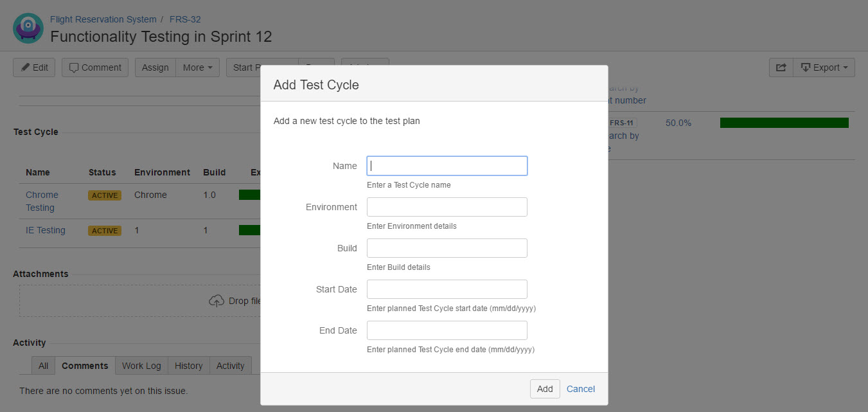Cancel the Add Test Cycle dialog
Viewport: 868px width, 412px height.
tap(580, 389)
